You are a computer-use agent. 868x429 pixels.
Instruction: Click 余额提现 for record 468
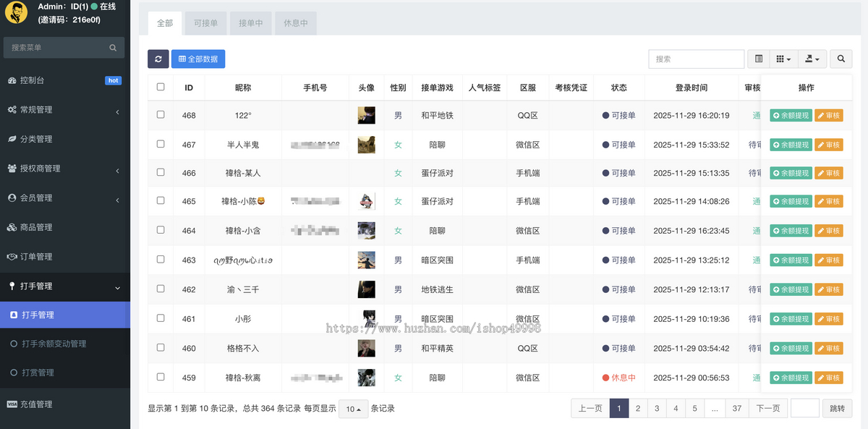tap(790, 115)
